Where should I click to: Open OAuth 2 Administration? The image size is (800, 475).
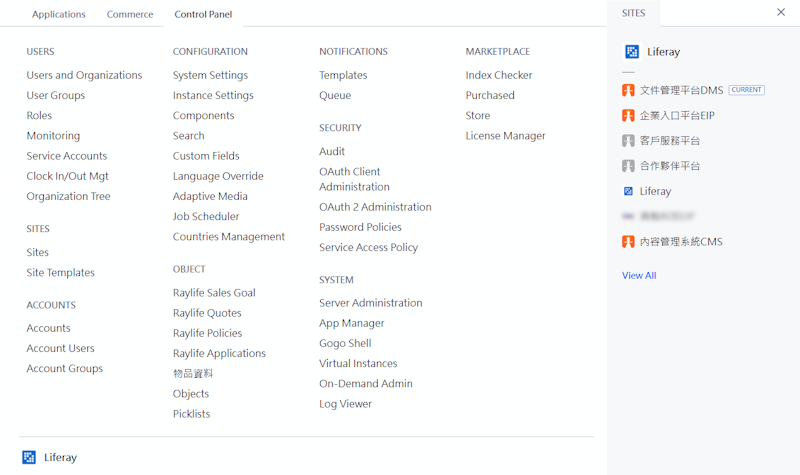pyautogui.click(x=376, y=207)
